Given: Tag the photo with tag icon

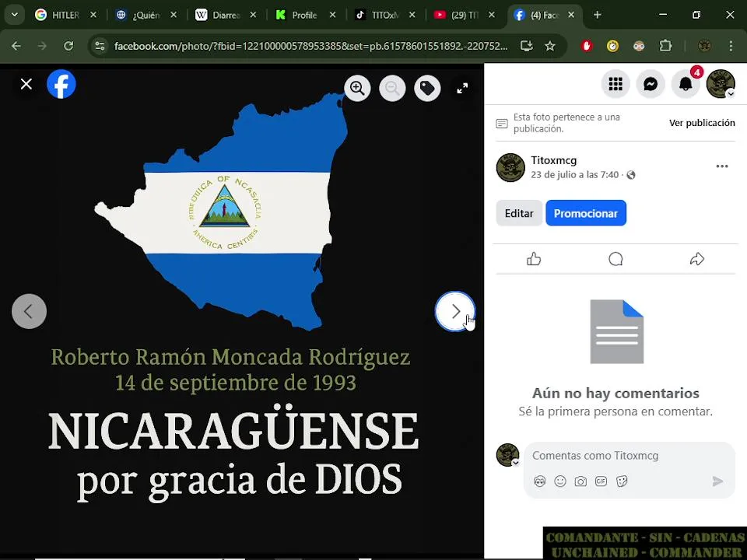Looking at the screenshot, I should (427, 88).
